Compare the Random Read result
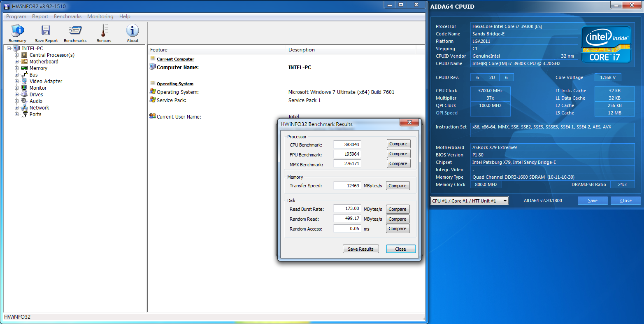644x324 pixels. pyautogui.click(x=398, y=219)
